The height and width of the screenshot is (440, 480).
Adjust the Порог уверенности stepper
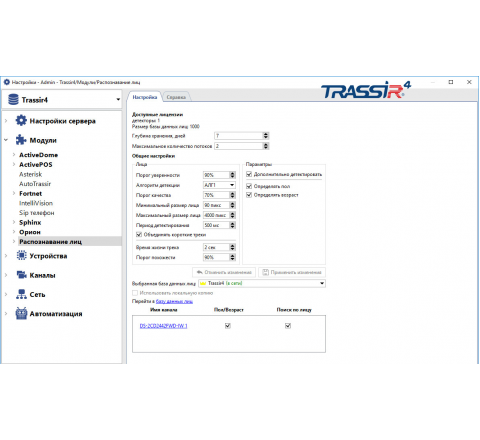tap(233, 175)
